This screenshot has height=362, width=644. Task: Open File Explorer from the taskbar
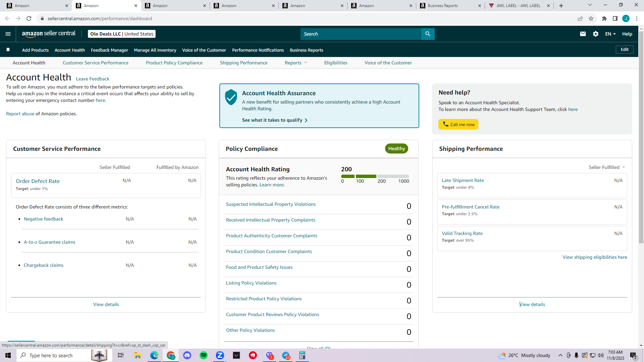(x=138, y=355)
